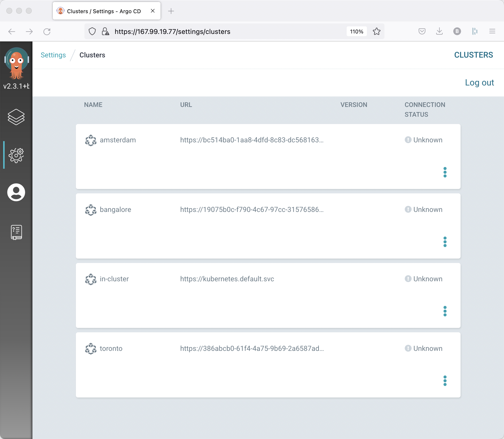The height and width of the screenshot is (439, 504).
Task: Click the Log out link
Action: 479,83
